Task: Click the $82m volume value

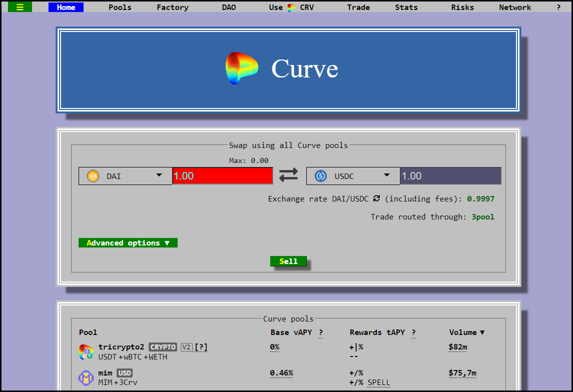Action: [x=458, y=346]
